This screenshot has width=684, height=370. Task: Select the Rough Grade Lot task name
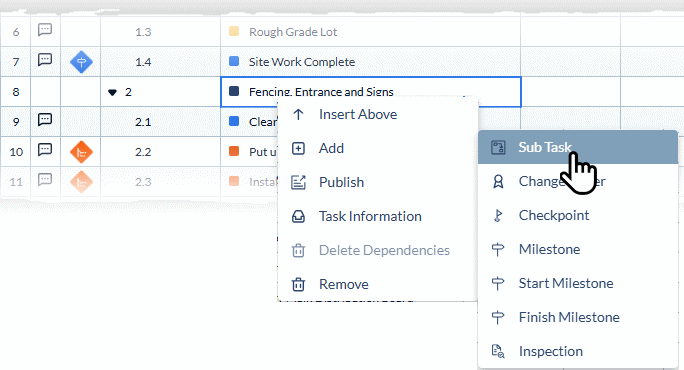293,32
